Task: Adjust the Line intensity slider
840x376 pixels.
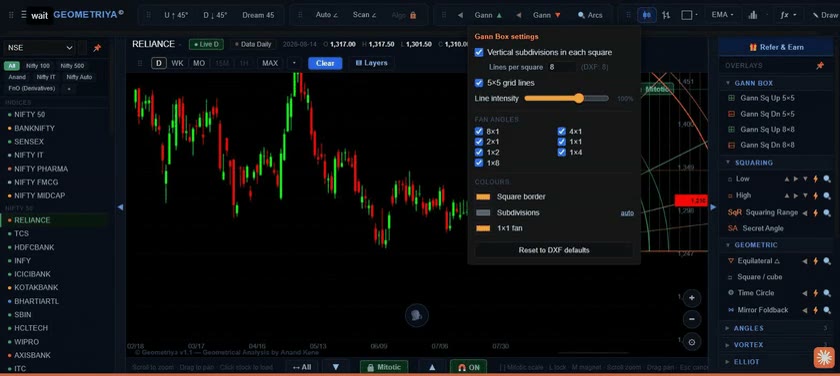Action: click(x=566, y=99)
